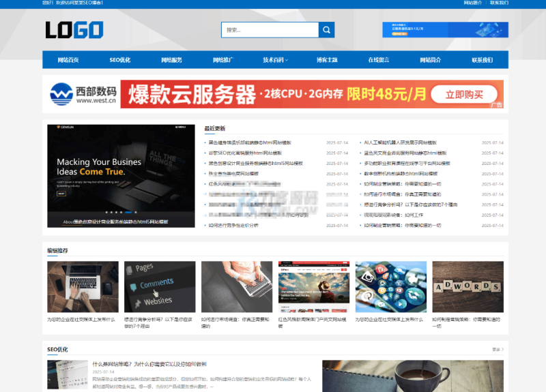Screen dimensions: 546x392
Task: Click 联系我们 link in the top utility bar
Action: point(499,3)
